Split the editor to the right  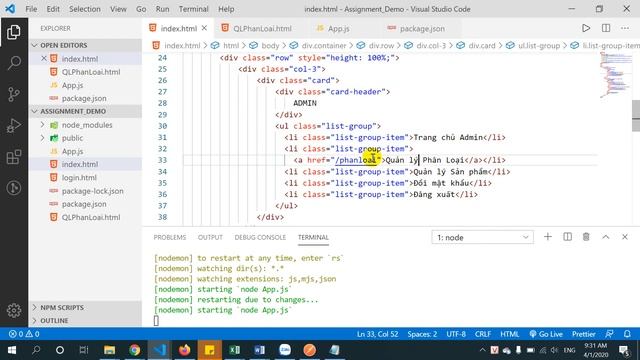pyautogui.click(x=606, y=28)
